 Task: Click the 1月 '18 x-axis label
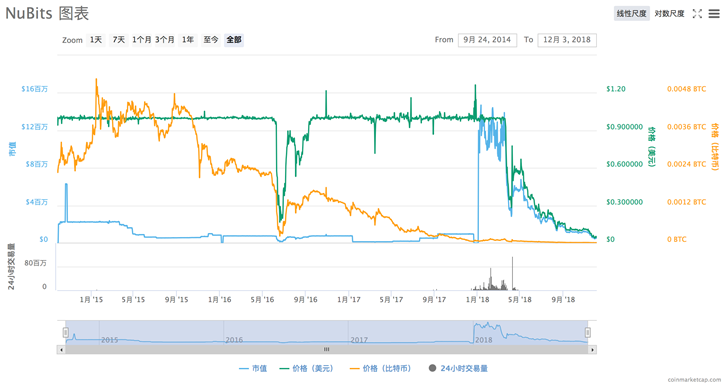[477, 300]
